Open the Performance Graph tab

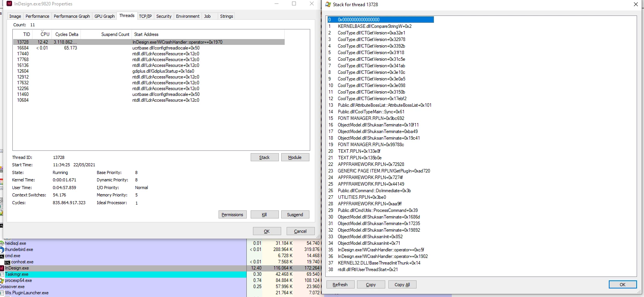click(72, 16)
